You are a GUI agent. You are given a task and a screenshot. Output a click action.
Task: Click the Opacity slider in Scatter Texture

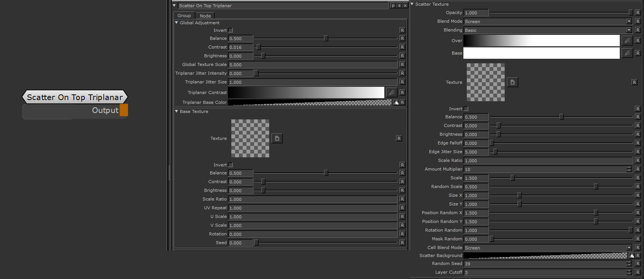coord(560,13)
